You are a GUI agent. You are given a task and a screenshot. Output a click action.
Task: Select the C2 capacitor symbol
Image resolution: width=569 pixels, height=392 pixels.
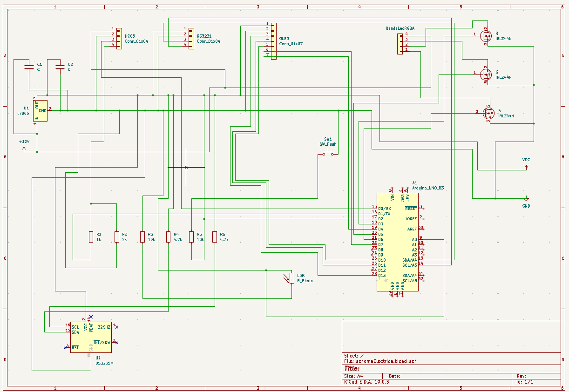coord(60,67)
